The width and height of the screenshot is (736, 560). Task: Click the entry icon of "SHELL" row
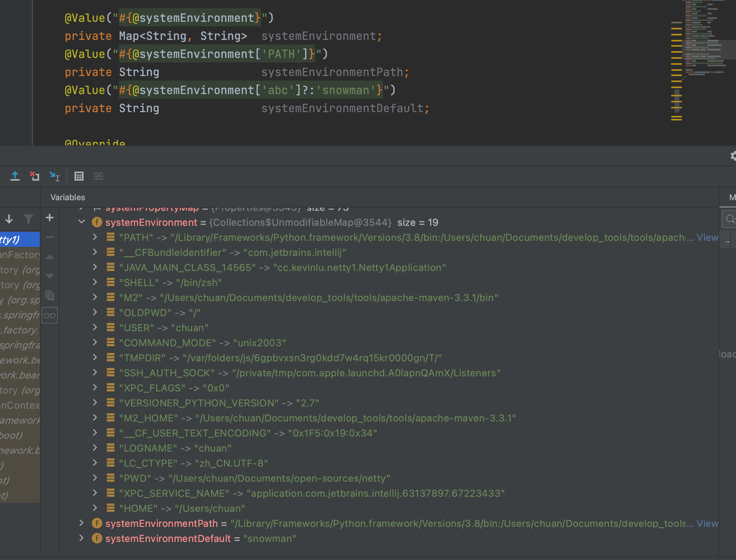tap(111, 282)
